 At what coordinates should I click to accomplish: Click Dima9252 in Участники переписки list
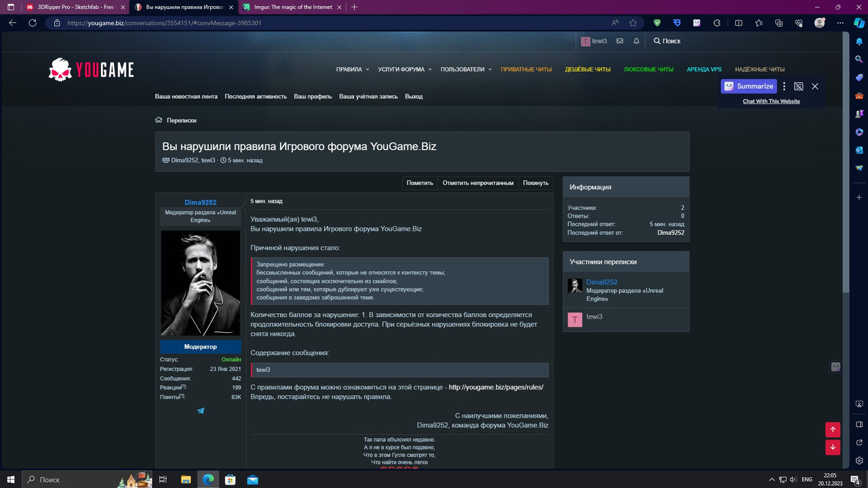(601, 282)
